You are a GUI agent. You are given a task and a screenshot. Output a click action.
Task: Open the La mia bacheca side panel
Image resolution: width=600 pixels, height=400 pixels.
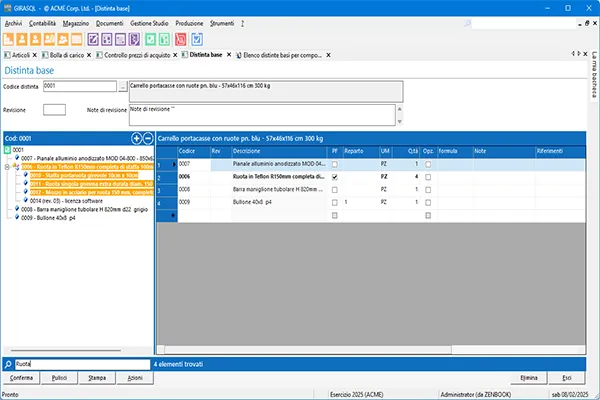click(594, 75)
